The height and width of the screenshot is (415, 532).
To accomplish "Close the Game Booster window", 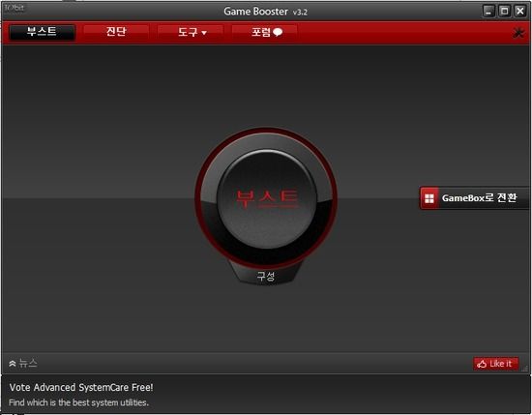I will coord(520,12).
